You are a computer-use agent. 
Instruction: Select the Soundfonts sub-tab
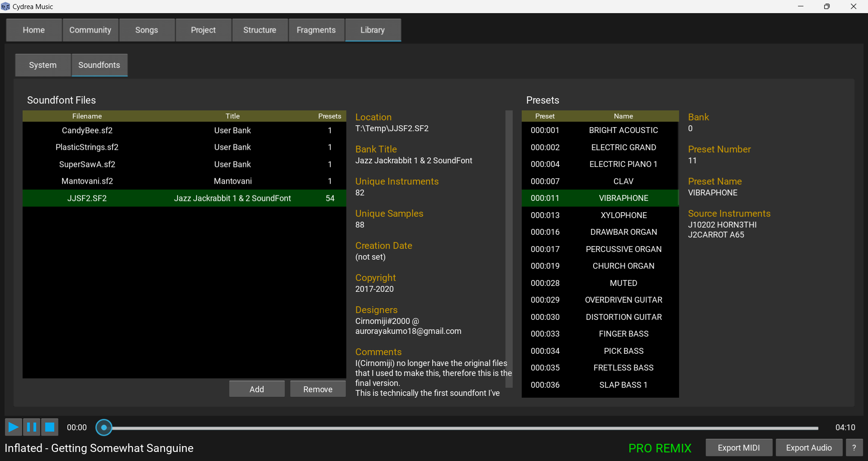(x=99, y=65)
